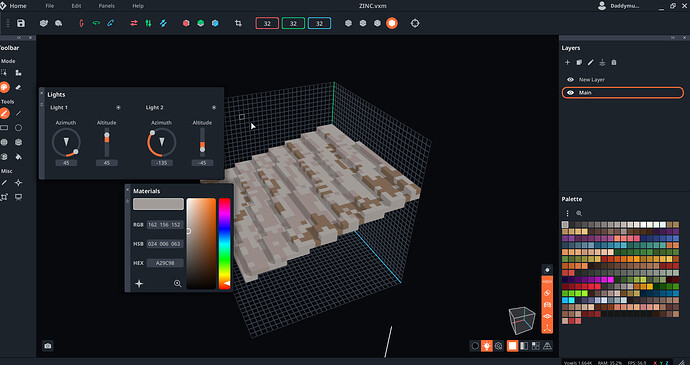
Task: Toggle the orange solid white square view
Action: click(x=512, y=346)
